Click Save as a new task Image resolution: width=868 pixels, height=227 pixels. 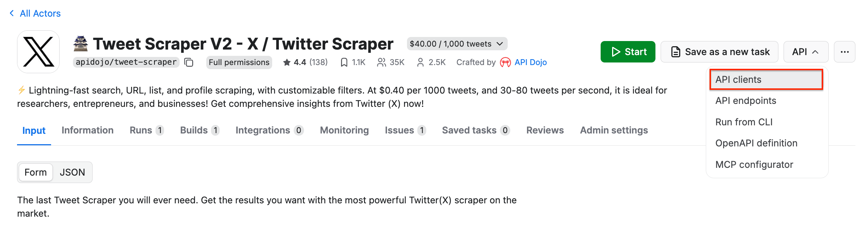point(719,52)
